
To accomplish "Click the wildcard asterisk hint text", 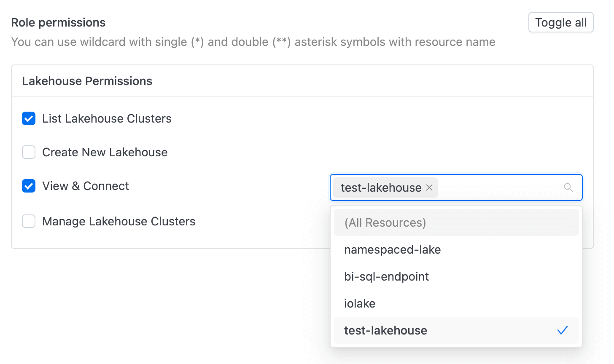I will [x=253, y=42].
